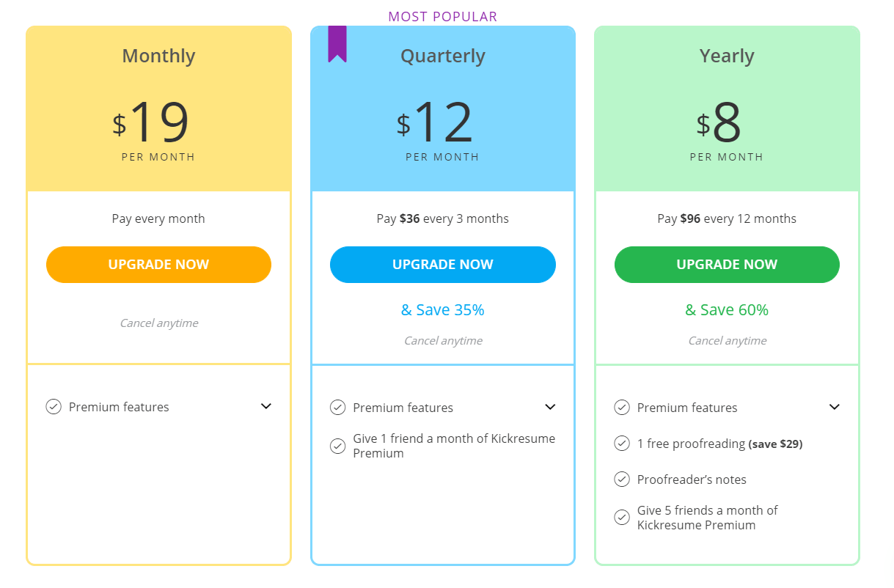Click the MOST POPULAR label above the Quarterly card
The height and width of the screenshot is (588, 894).
pos(442,15)
